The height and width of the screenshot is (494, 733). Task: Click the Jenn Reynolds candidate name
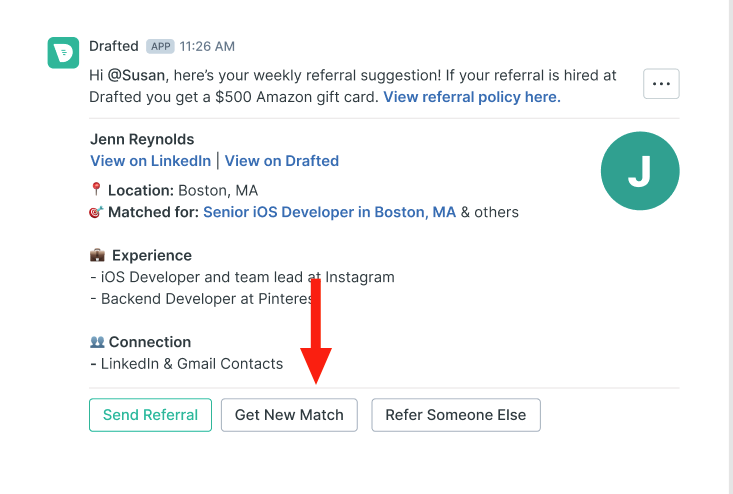pyautogui.click(x=142, y=139)
